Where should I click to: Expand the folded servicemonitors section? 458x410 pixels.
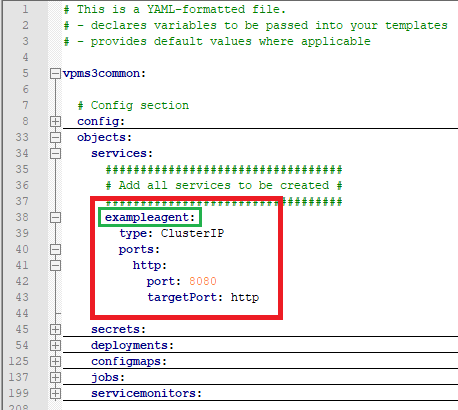[x=55, y=393]
